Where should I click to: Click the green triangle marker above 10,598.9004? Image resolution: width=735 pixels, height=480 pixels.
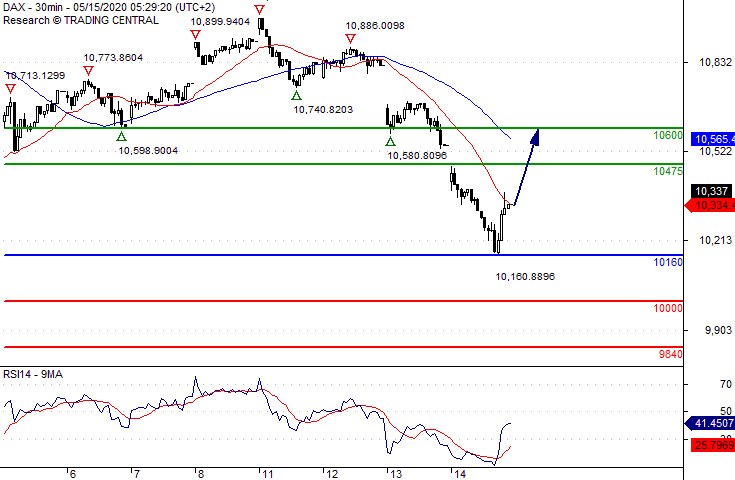[121, 136]
